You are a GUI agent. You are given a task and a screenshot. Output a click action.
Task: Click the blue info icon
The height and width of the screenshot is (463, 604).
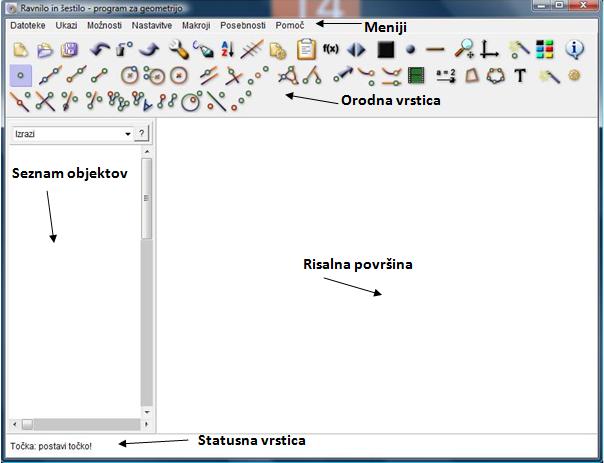point(575,48)
